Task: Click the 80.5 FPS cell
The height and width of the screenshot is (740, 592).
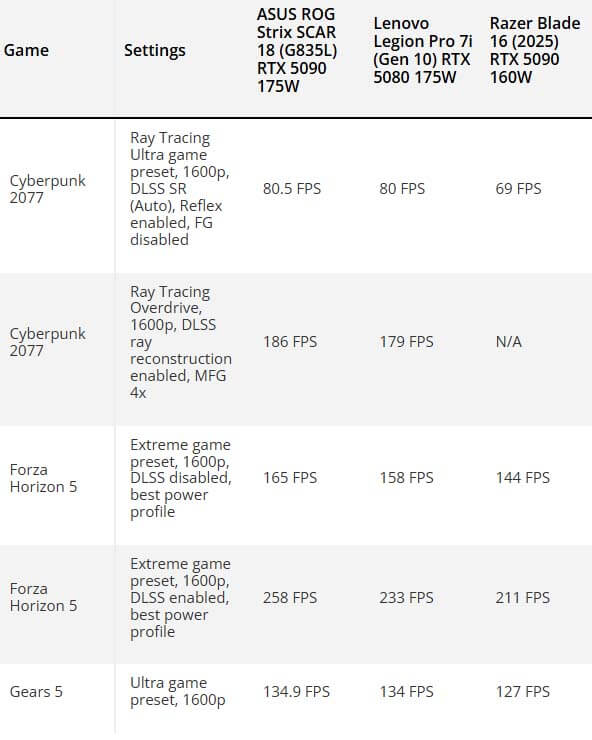Action: click(292, 189)
